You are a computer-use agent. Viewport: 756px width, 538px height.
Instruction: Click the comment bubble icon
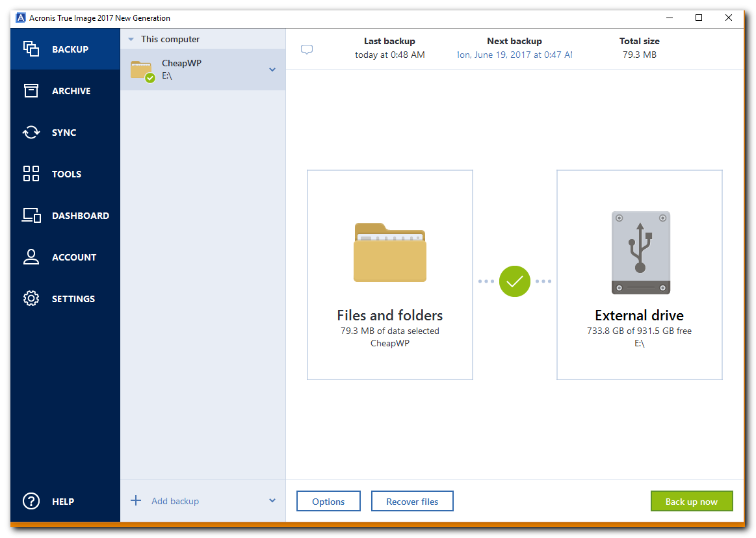tap(307, 49)
